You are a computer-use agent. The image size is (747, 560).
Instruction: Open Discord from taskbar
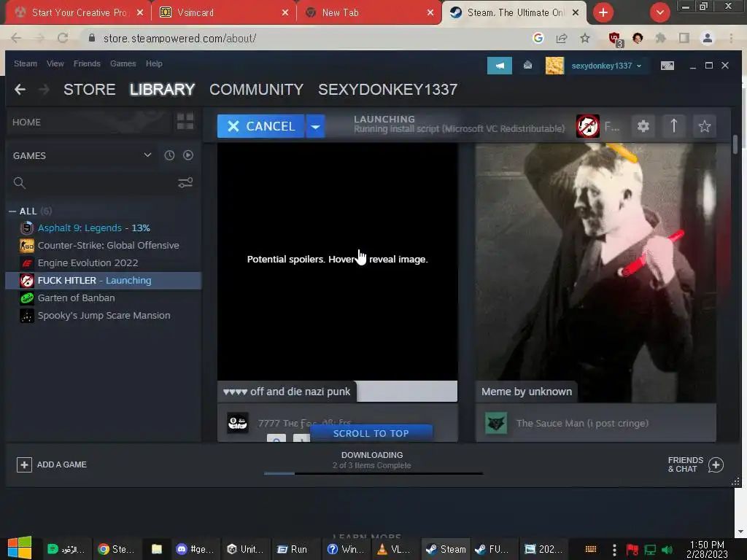pos(197,549)
